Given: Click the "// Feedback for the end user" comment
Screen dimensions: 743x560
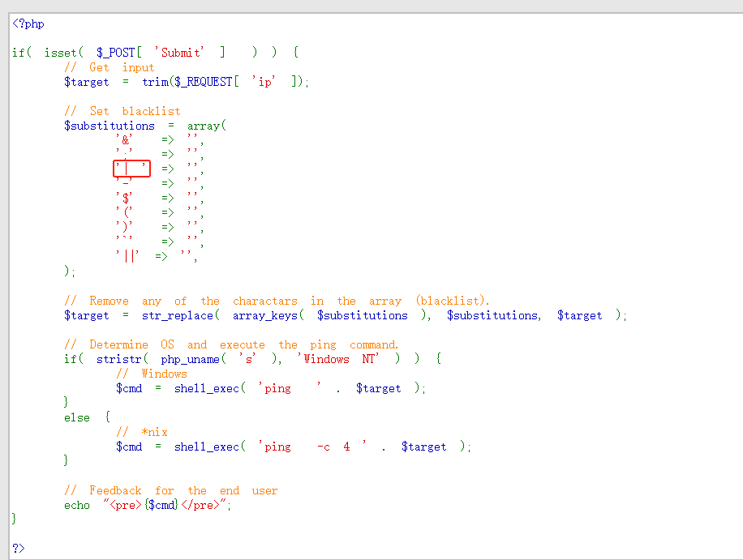Looking at the screenshot, I should [x=171, y=490].
